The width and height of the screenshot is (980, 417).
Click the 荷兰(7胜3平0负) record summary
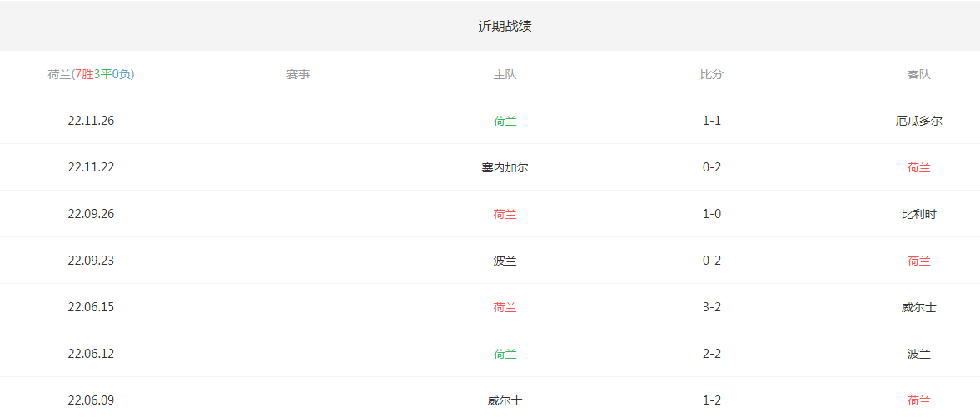pos(91,74)
